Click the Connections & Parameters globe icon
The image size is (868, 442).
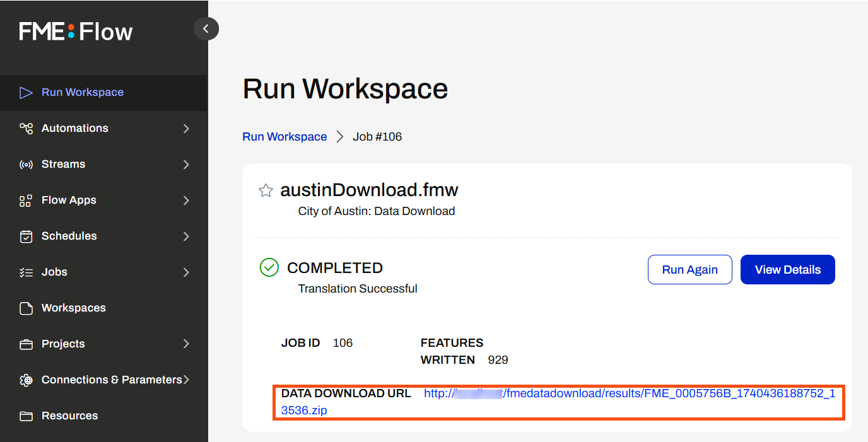(26, 380)
